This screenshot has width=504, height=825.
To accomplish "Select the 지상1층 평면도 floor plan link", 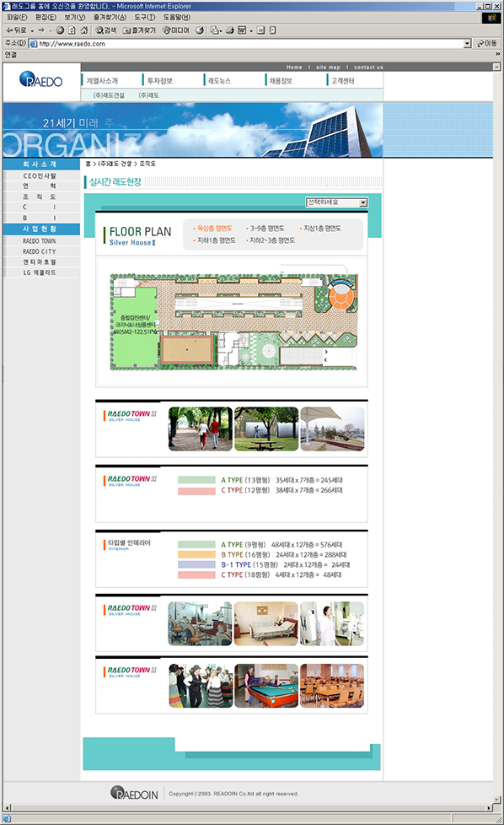I will [x=322, y=229].
